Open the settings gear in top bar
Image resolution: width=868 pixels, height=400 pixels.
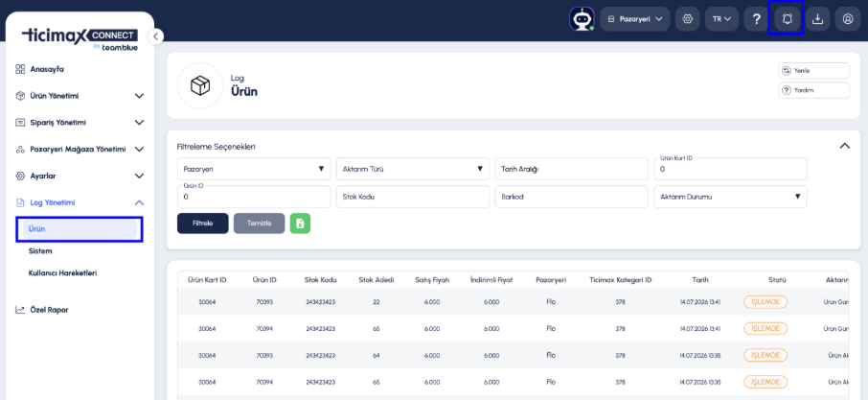688,19
